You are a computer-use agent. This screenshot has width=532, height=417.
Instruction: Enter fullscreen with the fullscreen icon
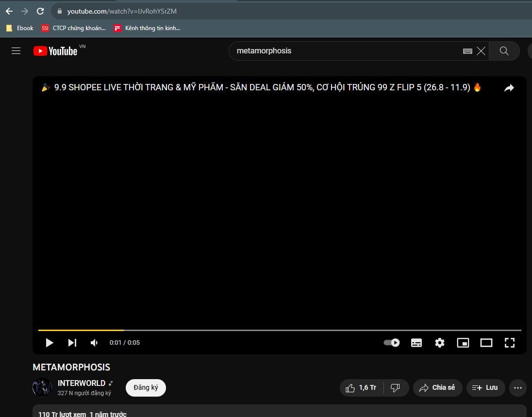click(x=509, y=343)
